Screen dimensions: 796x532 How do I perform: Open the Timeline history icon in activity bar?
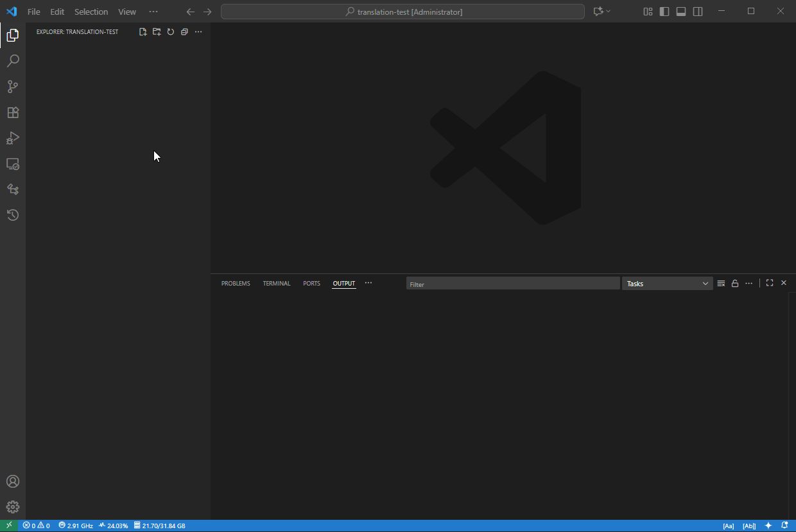[x=13, y=215]
